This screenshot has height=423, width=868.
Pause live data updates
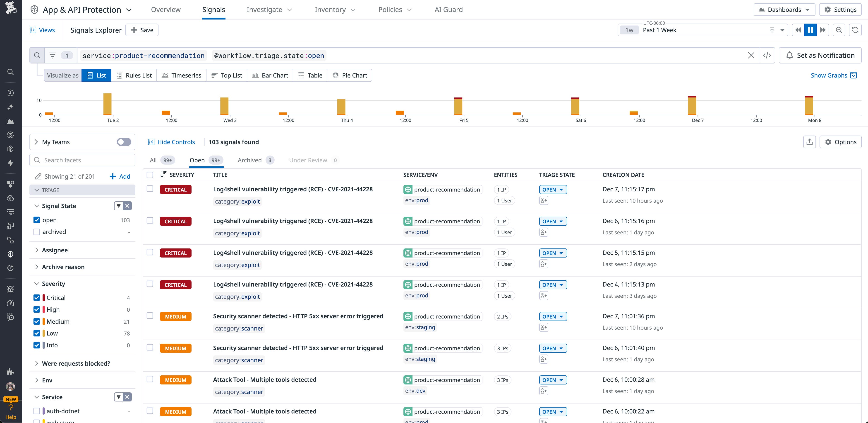pos(810,30)
